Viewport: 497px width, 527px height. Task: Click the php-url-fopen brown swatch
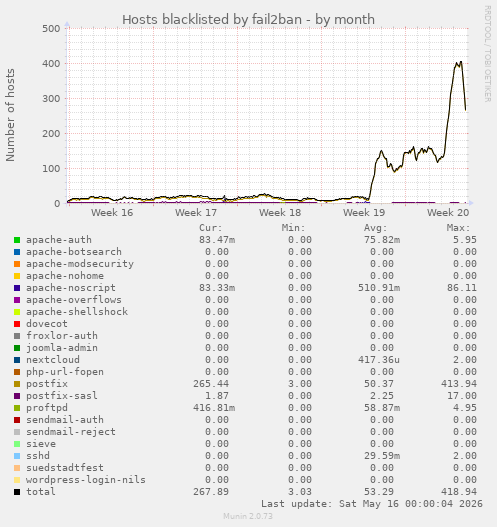pyautogui.click(x=17, y=372)
